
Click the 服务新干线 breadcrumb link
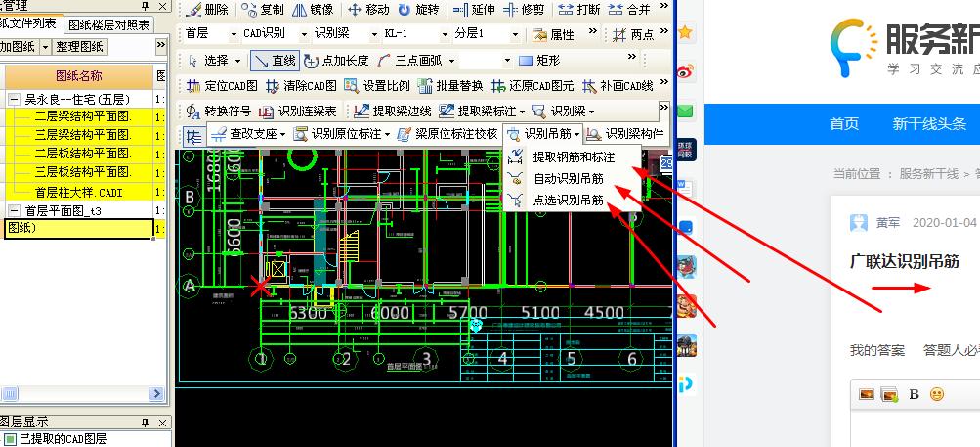929,174
